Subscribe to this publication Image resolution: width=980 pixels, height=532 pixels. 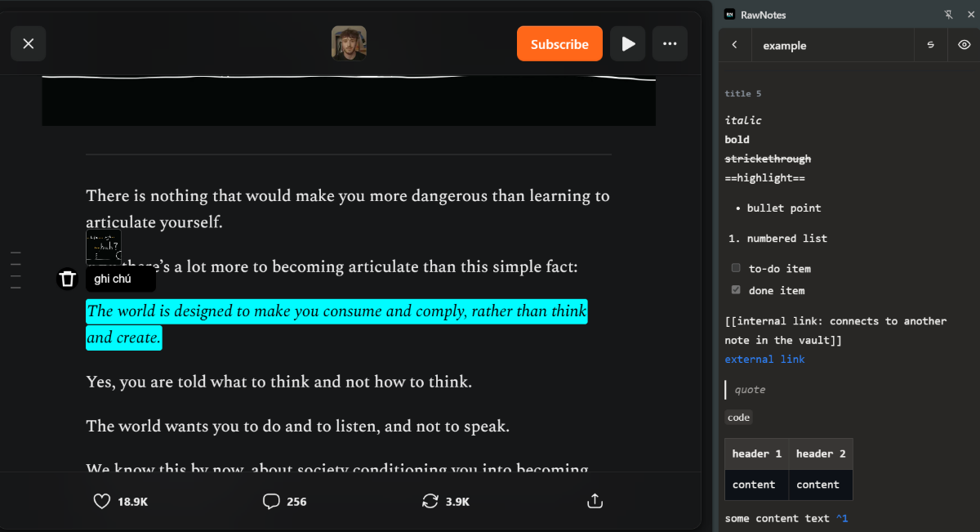(x=559, y=44)
